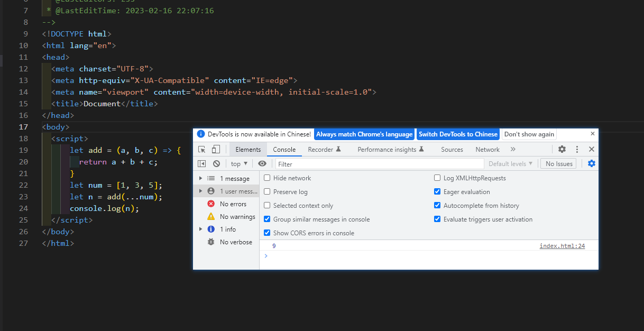Expand the 1 message sidebar group
Viewport: 644px width, 331px height.
200,179
